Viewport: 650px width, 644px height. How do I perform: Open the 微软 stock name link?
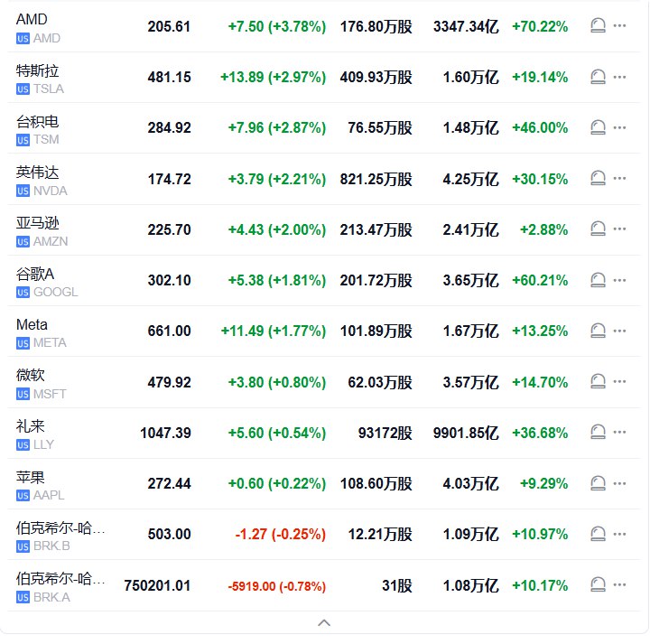pyautogui.click(x=30, y=375)
